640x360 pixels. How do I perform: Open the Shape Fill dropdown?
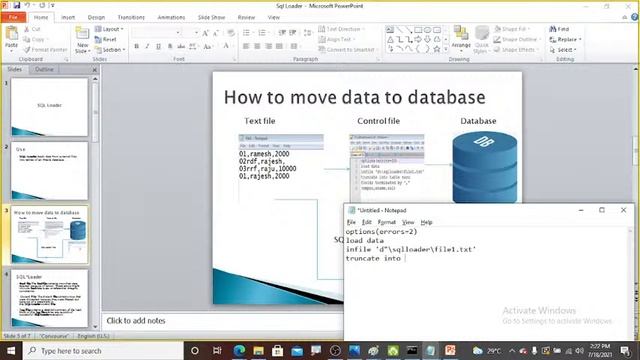512,29
